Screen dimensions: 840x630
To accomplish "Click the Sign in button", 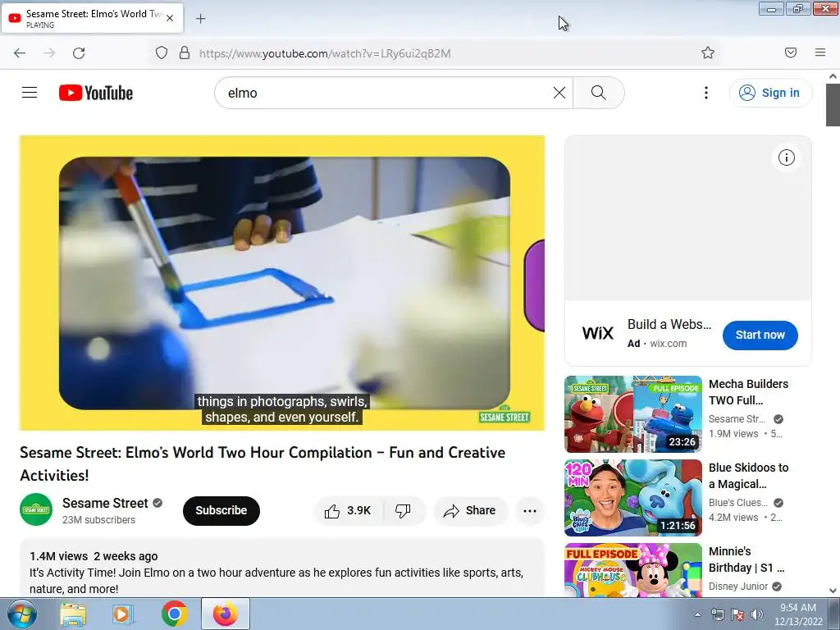I will (769, 93).
